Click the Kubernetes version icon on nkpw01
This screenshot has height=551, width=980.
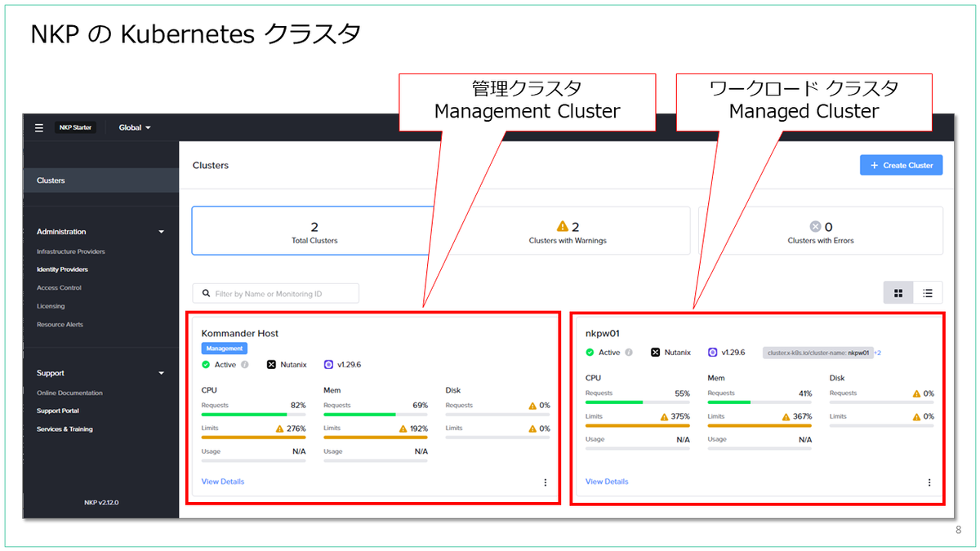pyautogui.click(x=712, y=353)
